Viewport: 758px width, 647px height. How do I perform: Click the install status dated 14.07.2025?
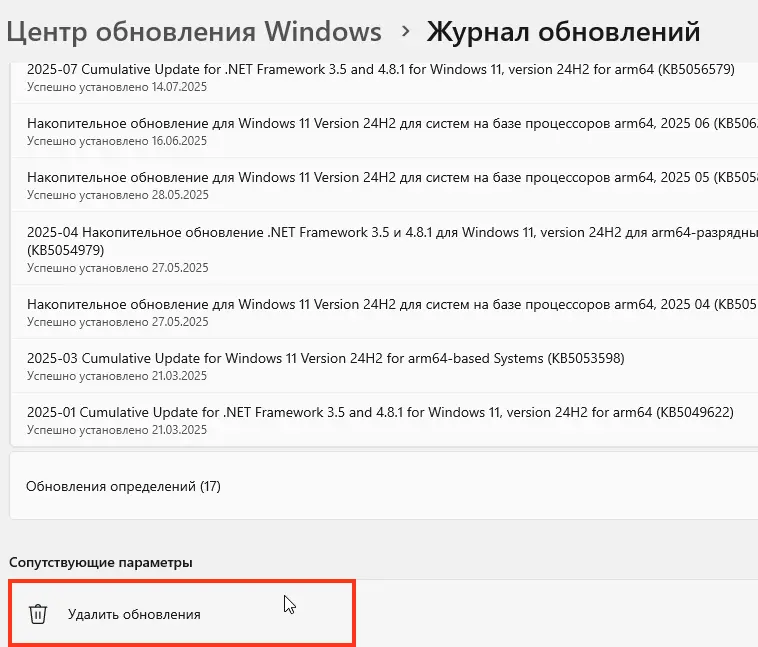[x=117, y=88]
